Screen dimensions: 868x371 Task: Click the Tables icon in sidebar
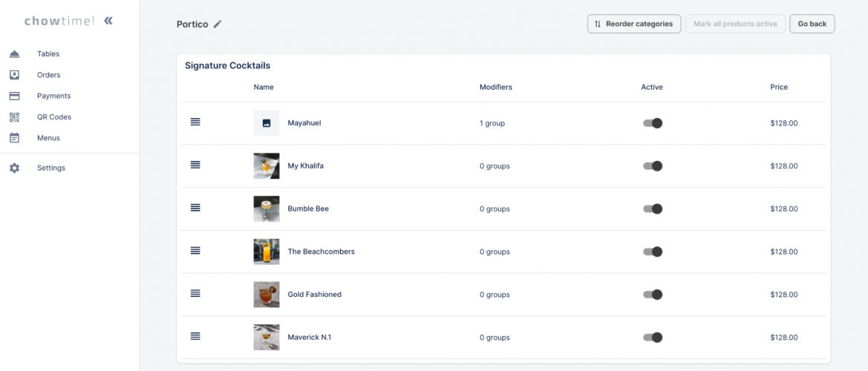tap(14, 54)
